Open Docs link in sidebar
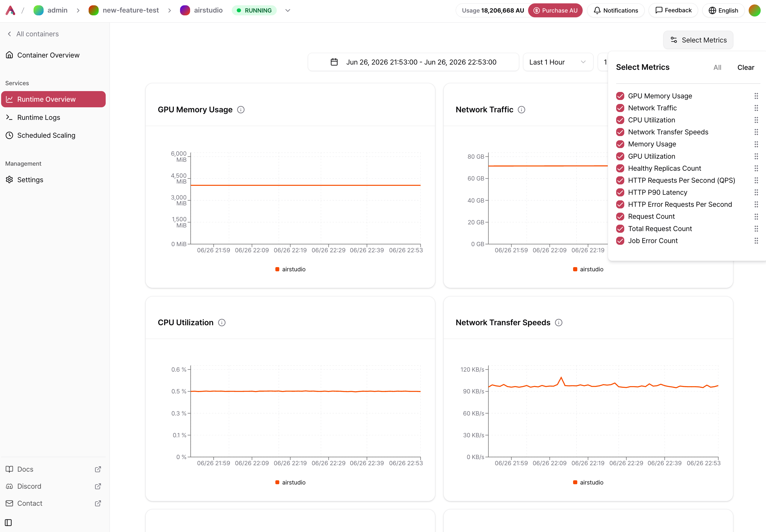 click(x=53, y=469)
